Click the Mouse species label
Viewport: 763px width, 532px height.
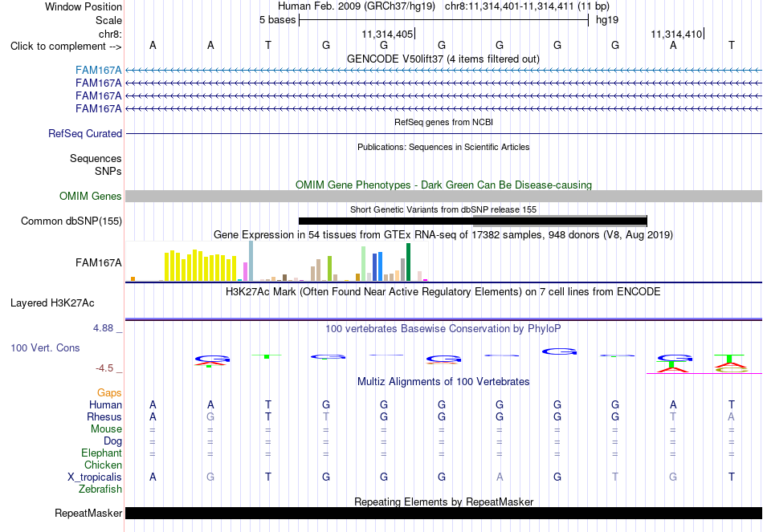pos(106,429)
